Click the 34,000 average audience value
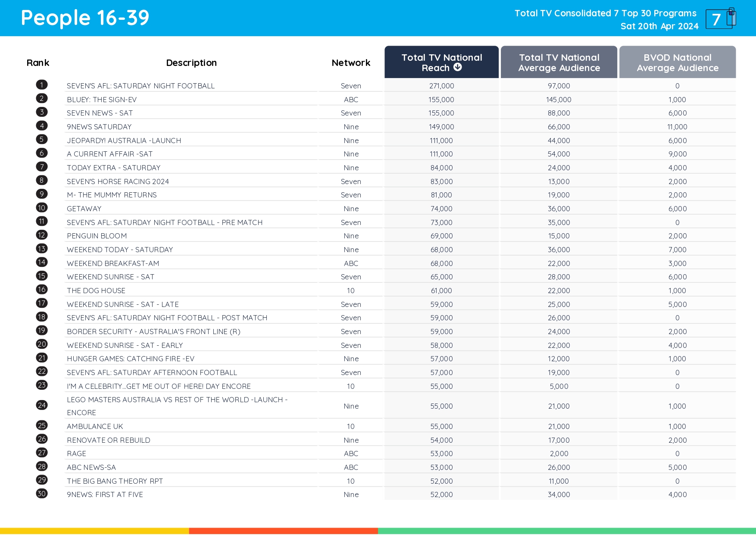This screenshot has width=756, height=535. [x=559, y=495]
